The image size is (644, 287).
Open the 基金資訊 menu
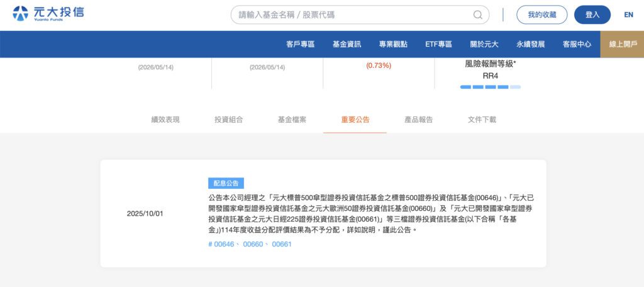[347, 45]
